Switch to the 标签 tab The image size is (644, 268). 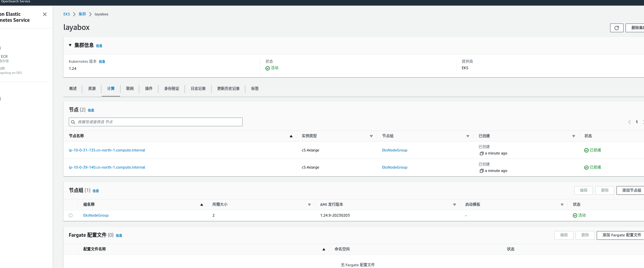(255, 89)
